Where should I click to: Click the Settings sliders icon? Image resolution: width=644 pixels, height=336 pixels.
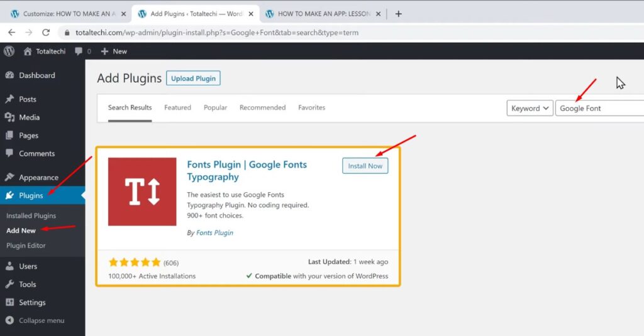9,302
